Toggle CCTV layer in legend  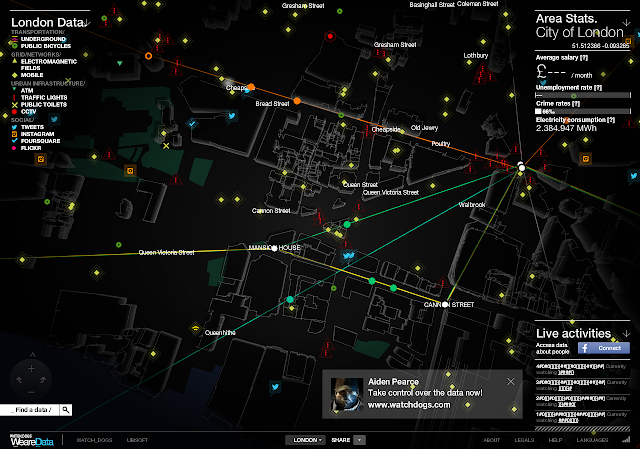(x=24, y=111)
